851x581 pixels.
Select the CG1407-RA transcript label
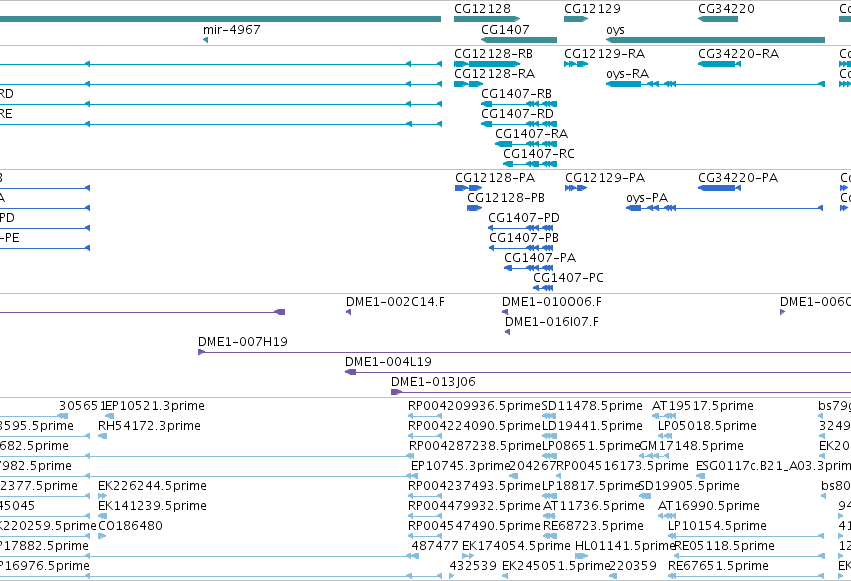click(x=531, y=134)
